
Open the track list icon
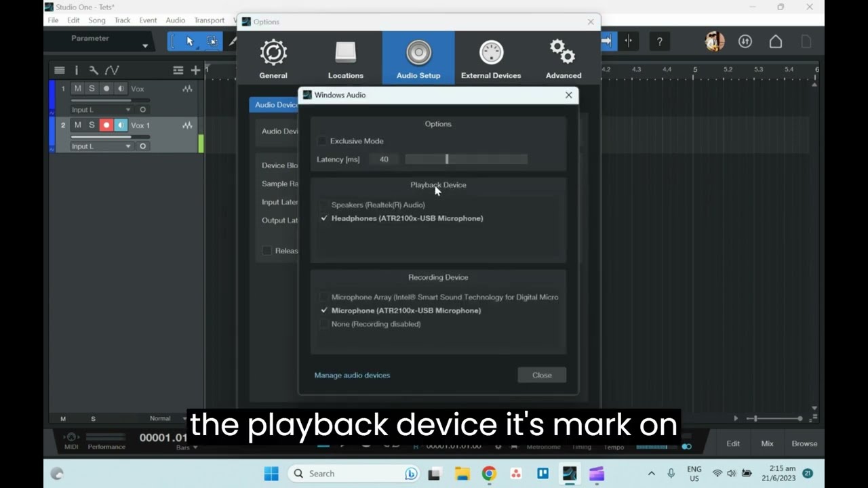pos(60,70)
